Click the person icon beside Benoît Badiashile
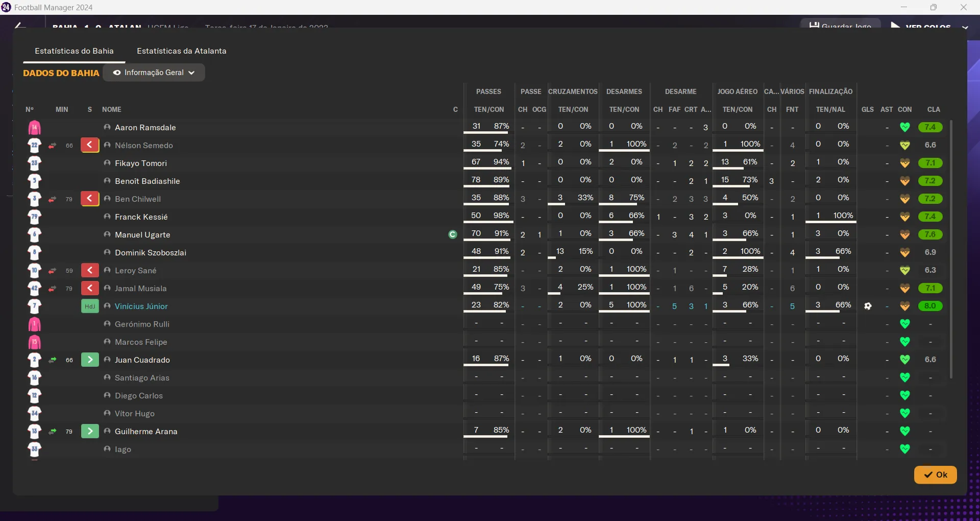 pos(107,181)
